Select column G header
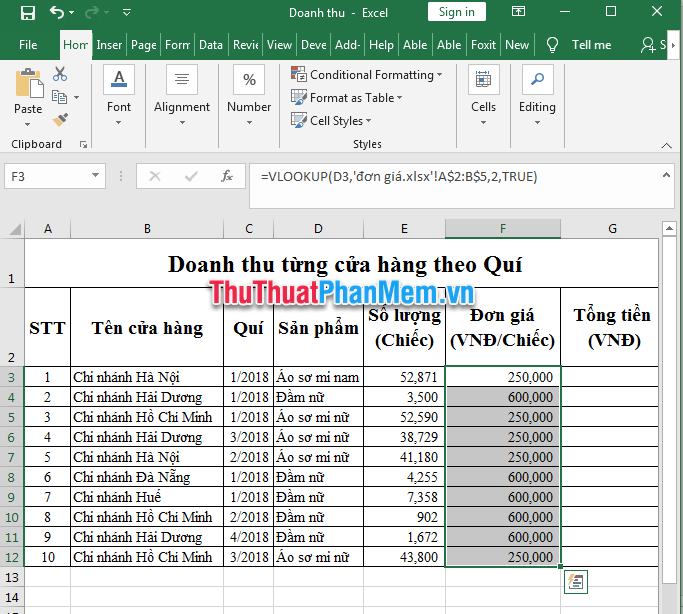 (x=609, y=229)
